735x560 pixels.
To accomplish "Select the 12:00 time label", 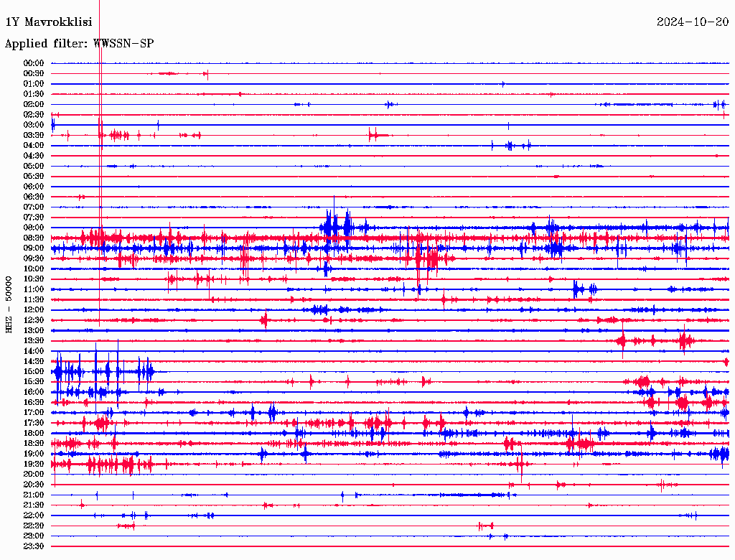I will (34, 310).
